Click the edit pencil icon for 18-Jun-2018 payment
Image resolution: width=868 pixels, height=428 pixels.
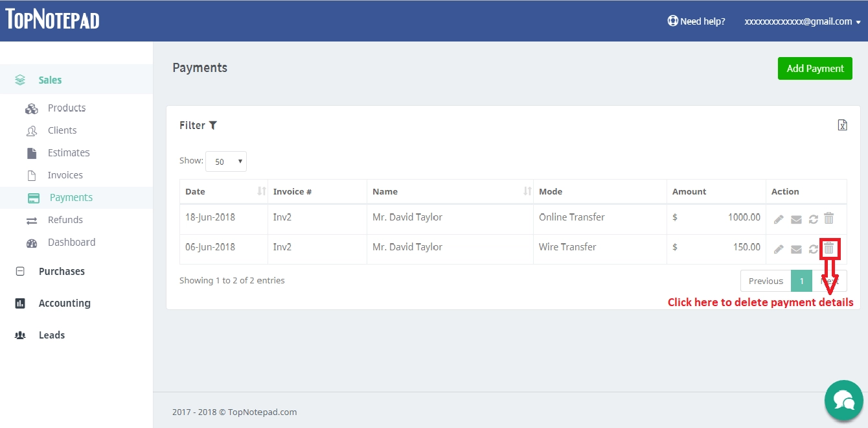(x=779, y=219)
